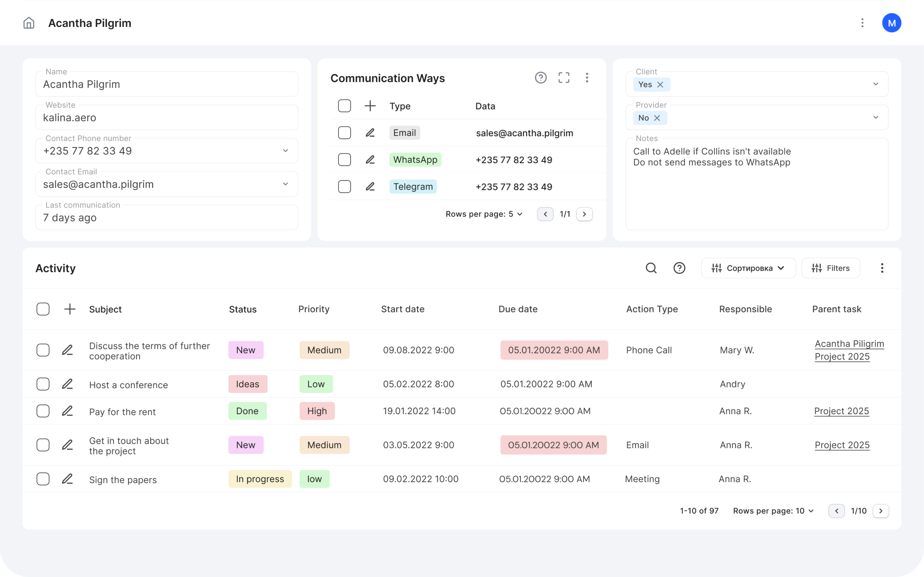This screenshot has width=924, height=577.
Task: Expand the Contact Phone number dropdown
Action: tap(285, 151)
